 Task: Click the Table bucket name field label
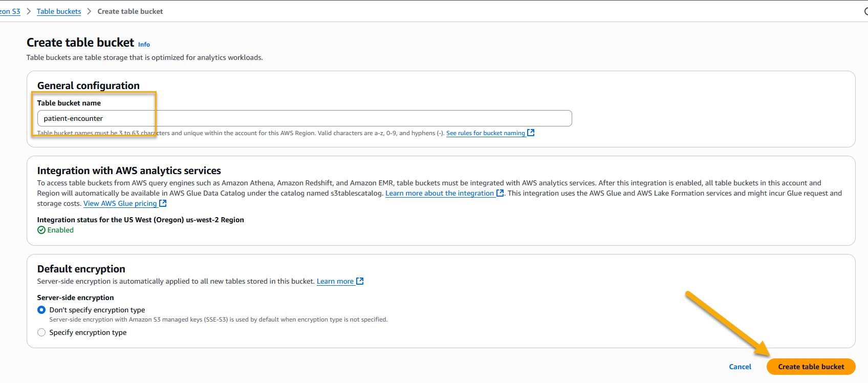coord(69,103)
